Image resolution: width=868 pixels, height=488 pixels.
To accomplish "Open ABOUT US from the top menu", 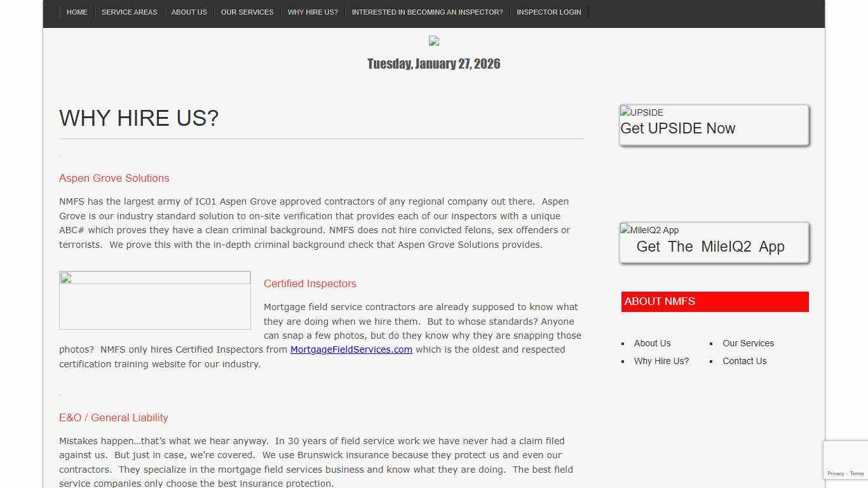I will (189, 11).
